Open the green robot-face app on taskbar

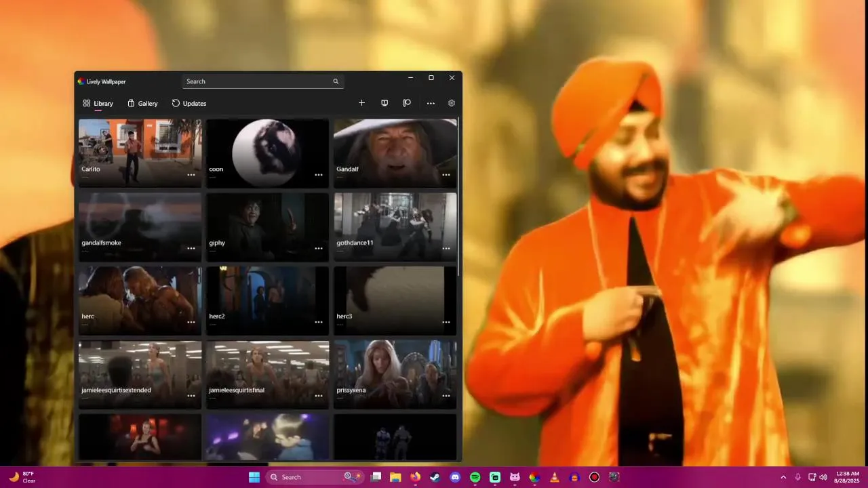[x=495, y=477]
